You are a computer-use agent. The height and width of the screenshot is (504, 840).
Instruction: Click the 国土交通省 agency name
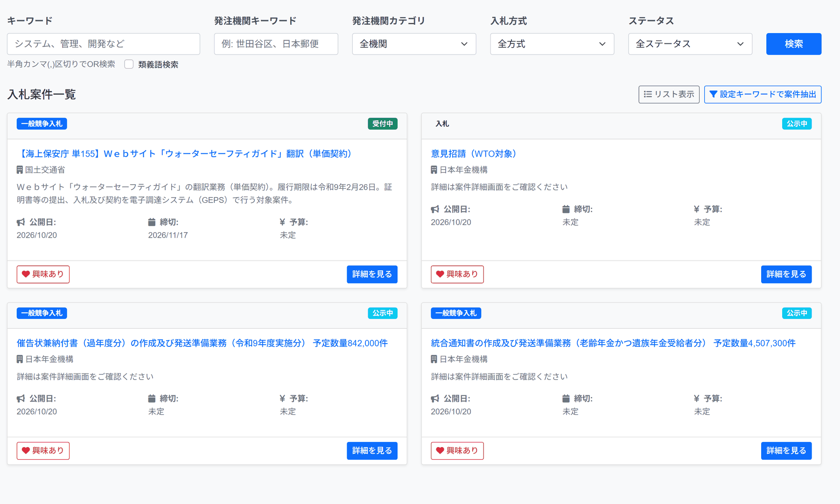click(45, 170)
